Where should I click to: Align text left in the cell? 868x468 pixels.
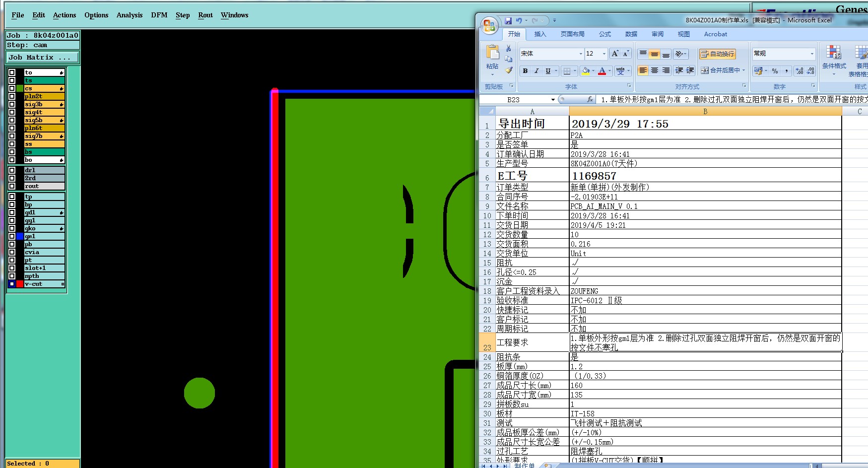tap(643, 70)
